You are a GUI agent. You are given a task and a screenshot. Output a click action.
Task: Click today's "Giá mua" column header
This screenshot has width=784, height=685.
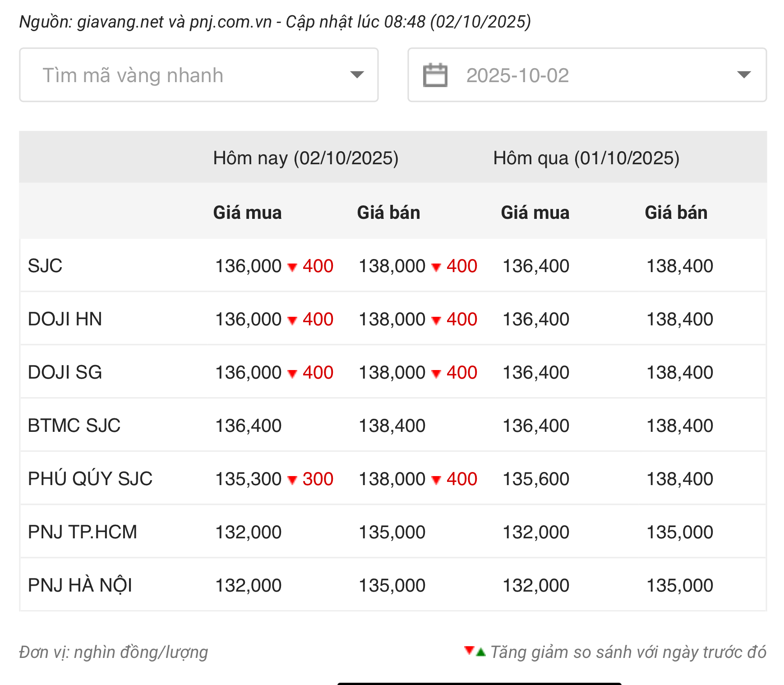point(247,213)
